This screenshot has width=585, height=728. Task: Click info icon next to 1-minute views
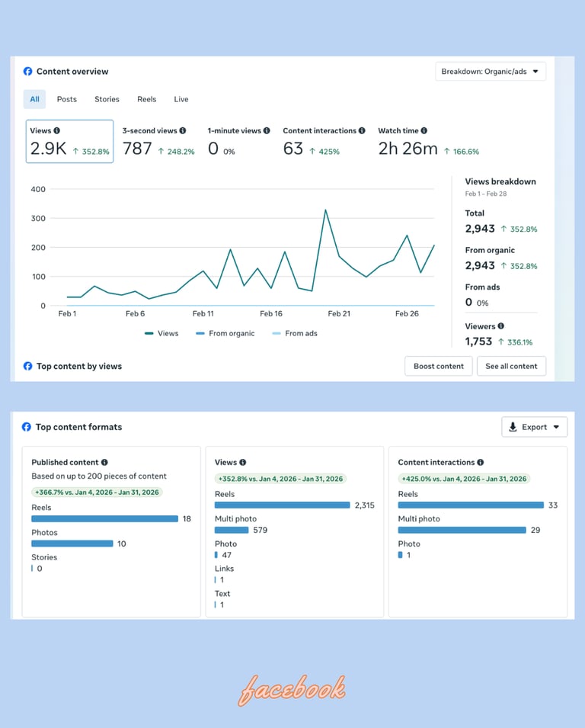point(267,131)
